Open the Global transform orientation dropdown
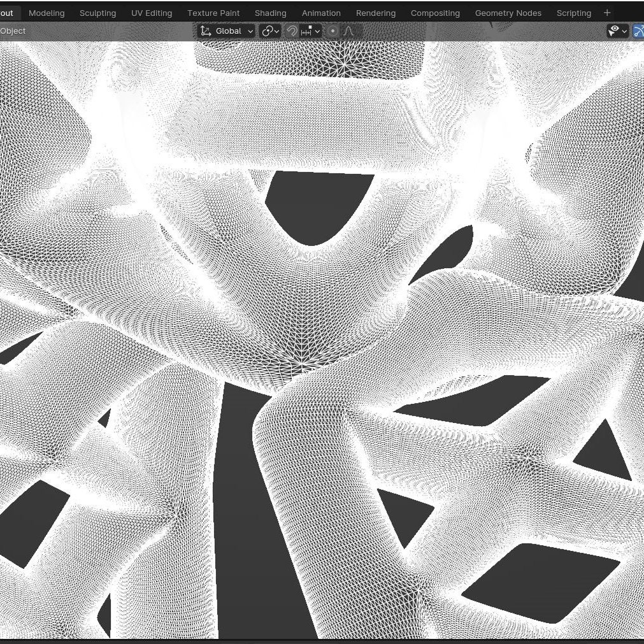This screenshot has height=644, width=644. point(226,31)
